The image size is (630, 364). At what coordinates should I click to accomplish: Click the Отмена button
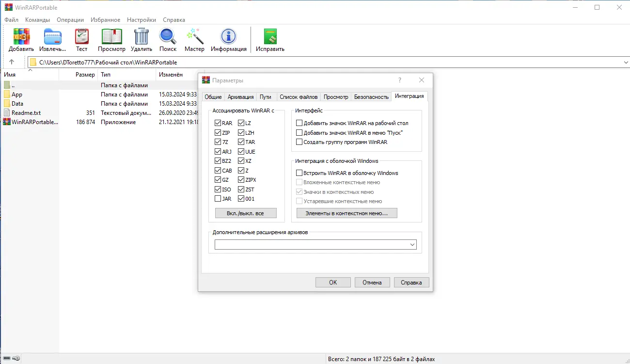[372, 283]
